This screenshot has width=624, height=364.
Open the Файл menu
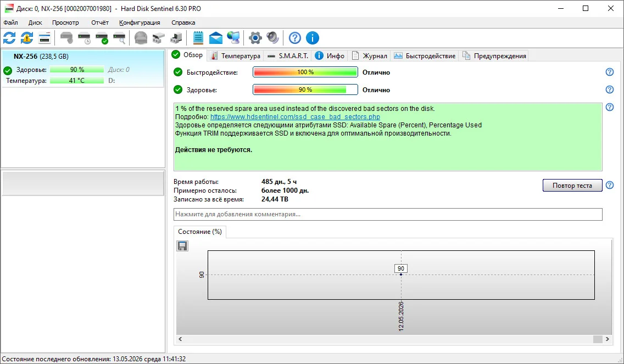pyautogui.click(x=11, y=23)
